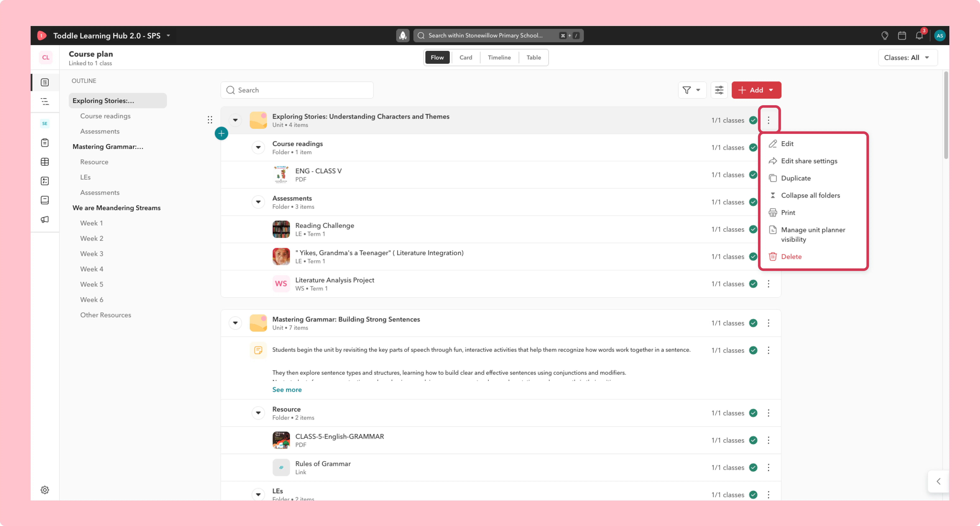Open the ENG - CLASS V PDF thumbnail
The height and width of the screenshot is (526, 980).
click(281, 175)
